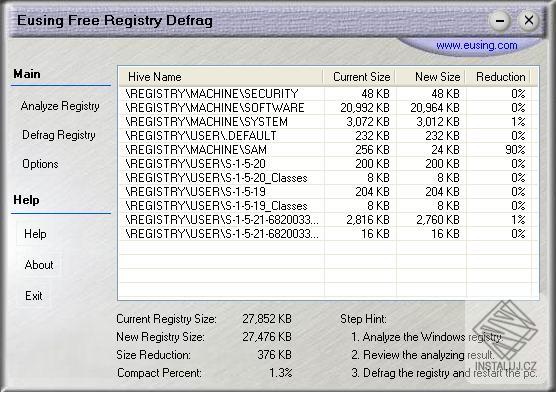This screenshot has height=393, width=556.
Task: Sort by Hive Name column header
Action: pyautogui.click(x=221, y=77)
